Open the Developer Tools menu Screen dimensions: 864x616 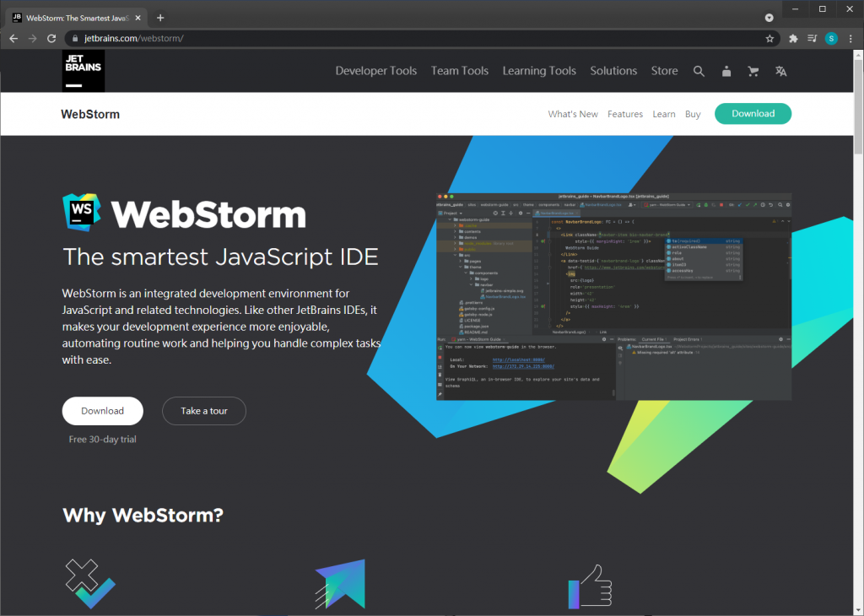(376, 71)
